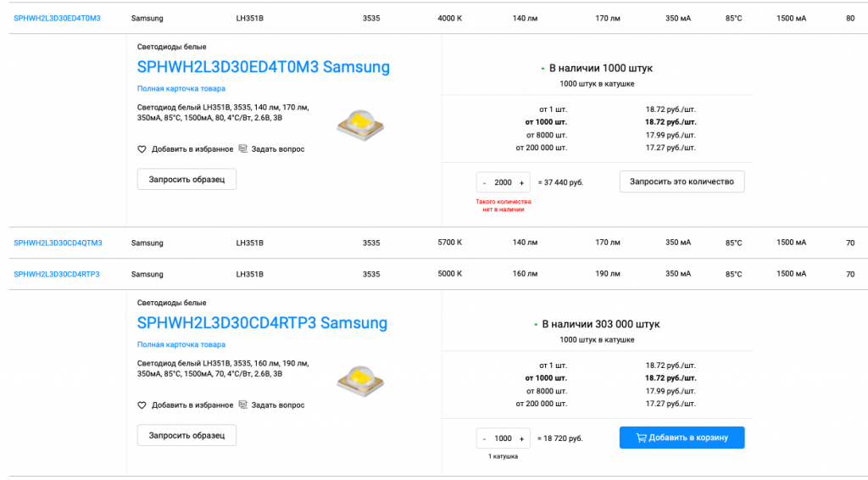Open Полная карточка товара for SPHWH2L3D30CD4RTP3
The image size is (868, 480).
coord(181,344)
